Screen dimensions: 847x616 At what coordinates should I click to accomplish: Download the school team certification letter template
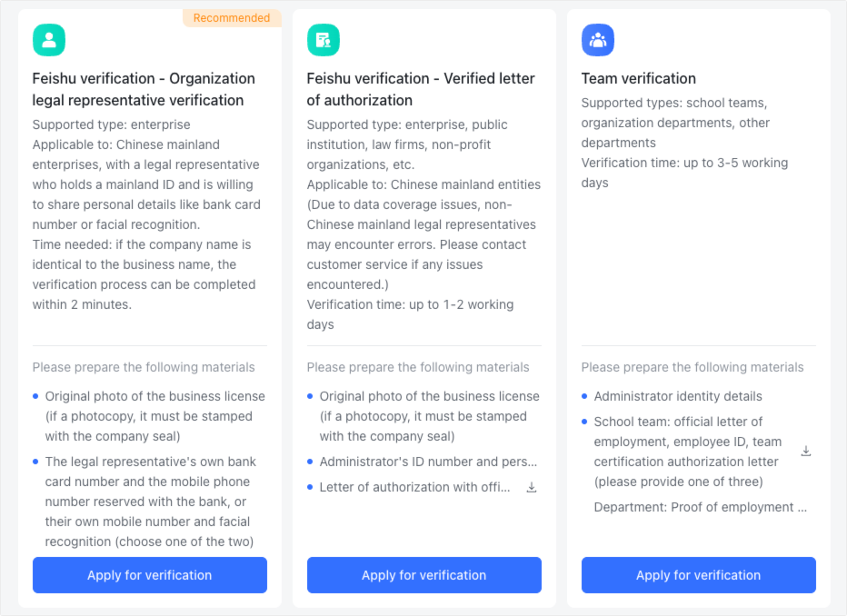click(x=806, y=452)
